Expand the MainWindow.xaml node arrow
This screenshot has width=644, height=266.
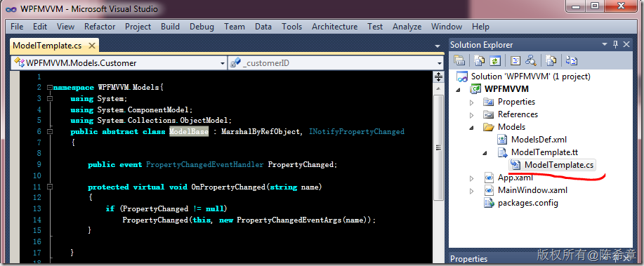pyautogui.click(x=471, y=191)
